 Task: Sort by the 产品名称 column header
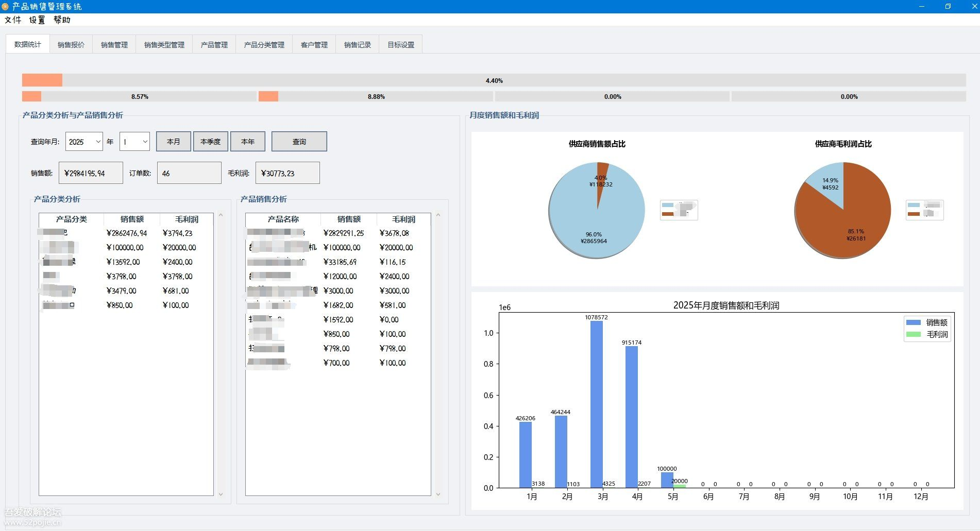(283, 219)
